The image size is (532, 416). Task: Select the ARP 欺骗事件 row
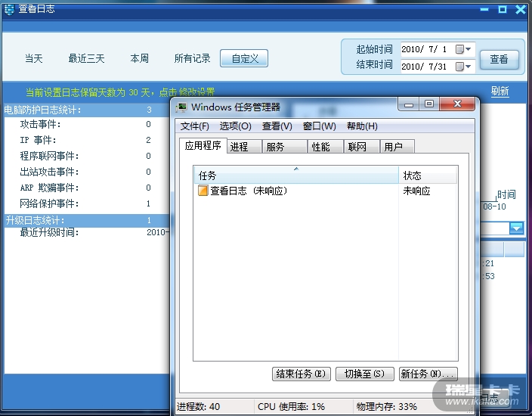[87, 188]
